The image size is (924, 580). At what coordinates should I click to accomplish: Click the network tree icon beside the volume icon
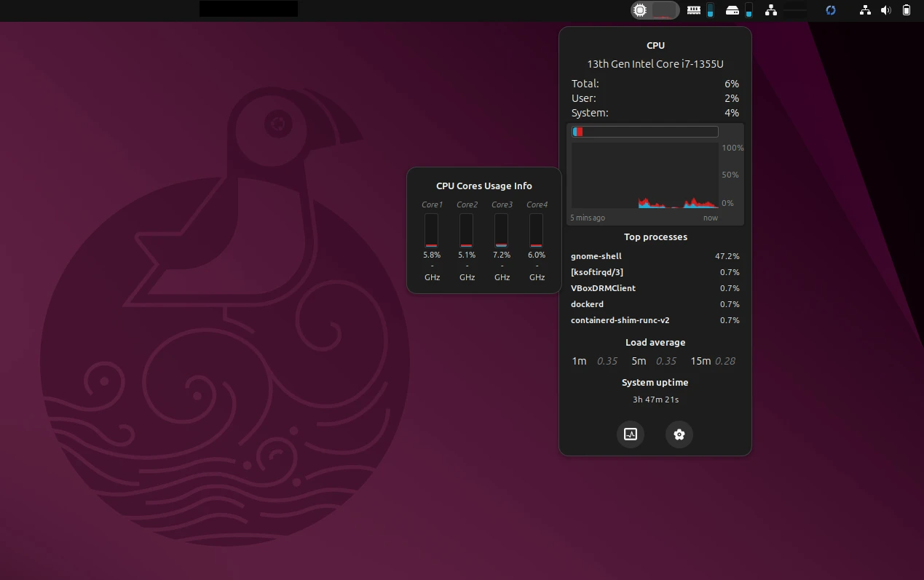865,9
